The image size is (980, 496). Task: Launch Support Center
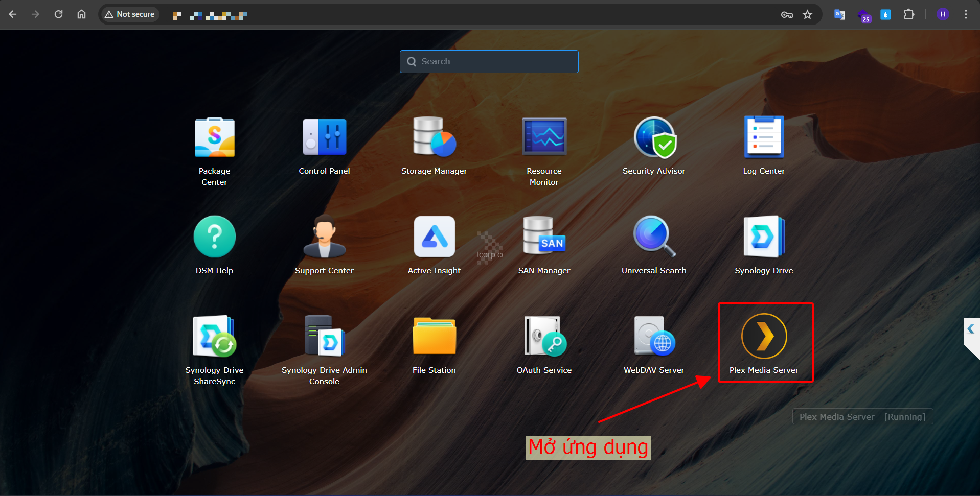click(324, 237)
